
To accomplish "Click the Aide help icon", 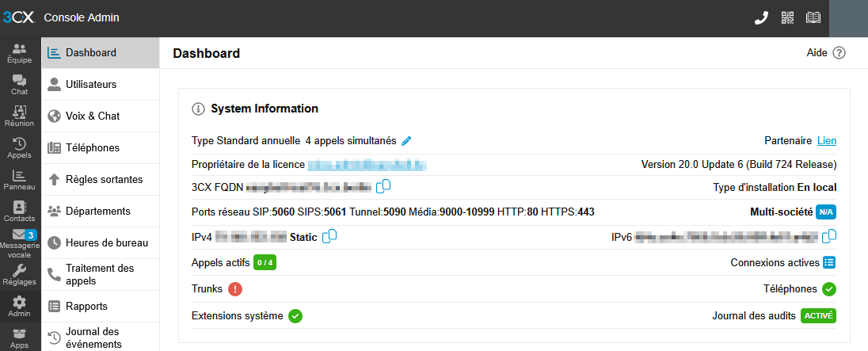I will pyautogui.click(x=839, y=53).
